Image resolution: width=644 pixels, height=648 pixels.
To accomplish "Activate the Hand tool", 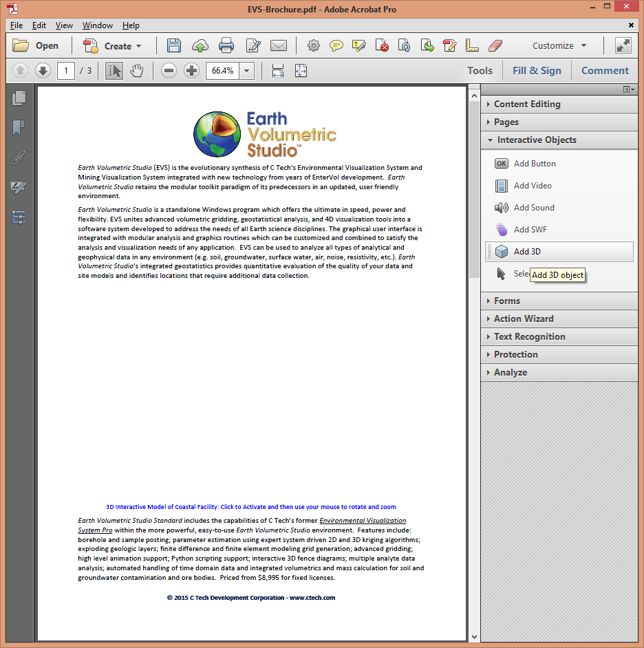I will pos(137,70).
